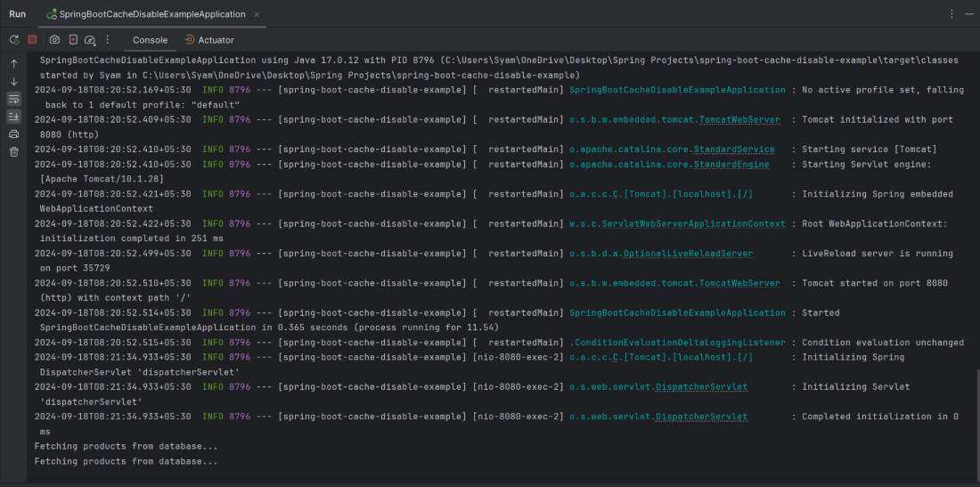Click the timestamp 2024-09-18T08:20:52.422+05:30
980x487 pixels.
click(113, 223)
